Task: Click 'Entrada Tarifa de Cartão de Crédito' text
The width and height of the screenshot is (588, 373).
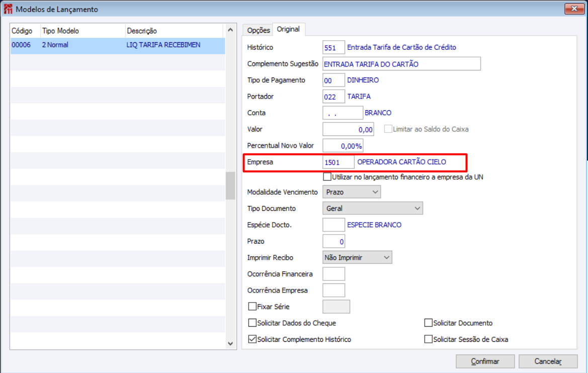Action: tap(401, 47)
